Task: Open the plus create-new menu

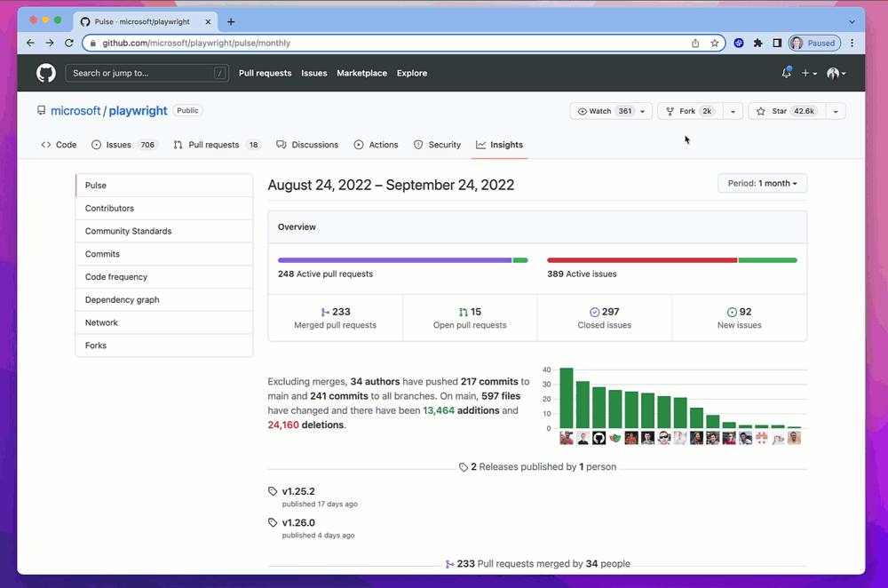Action: click(809, 73)
